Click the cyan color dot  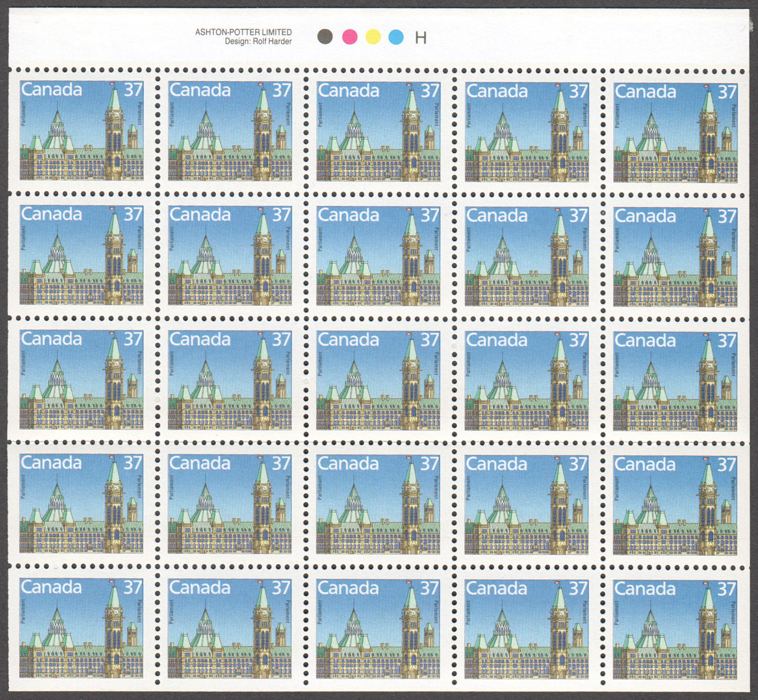396,37
